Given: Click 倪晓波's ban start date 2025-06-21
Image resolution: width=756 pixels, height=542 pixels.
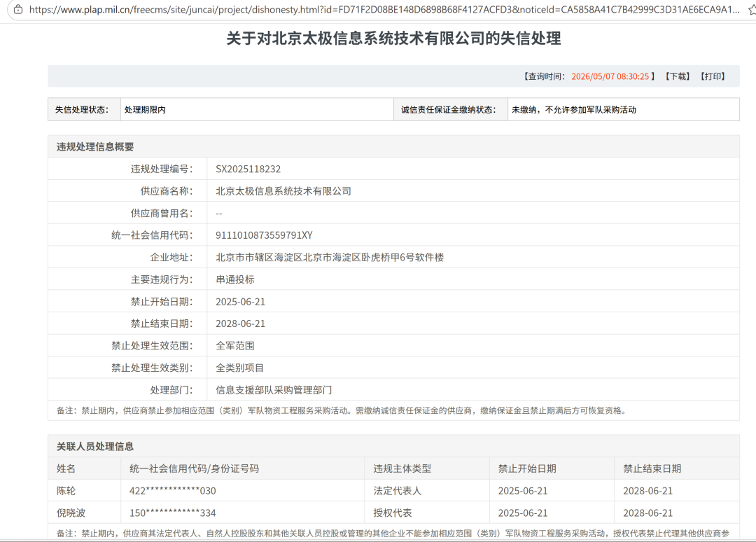Looking at the screenshot, I should coord(523,513).
